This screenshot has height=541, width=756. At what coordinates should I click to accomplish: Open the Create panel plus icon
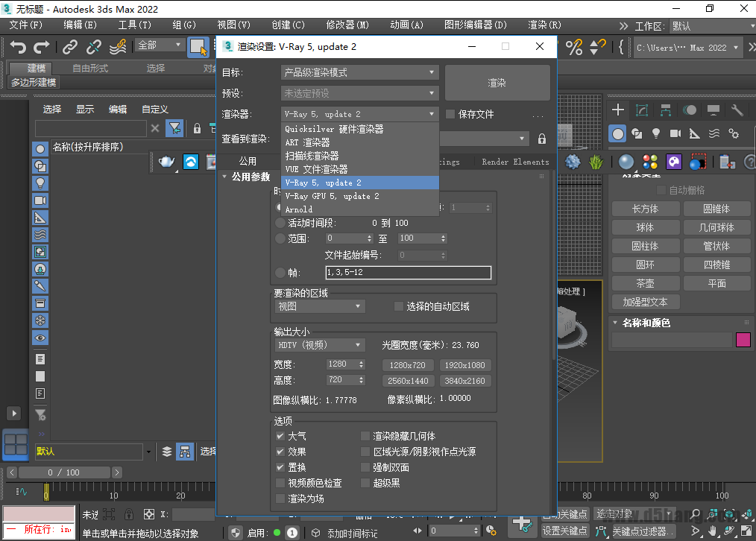click(617, 110)
